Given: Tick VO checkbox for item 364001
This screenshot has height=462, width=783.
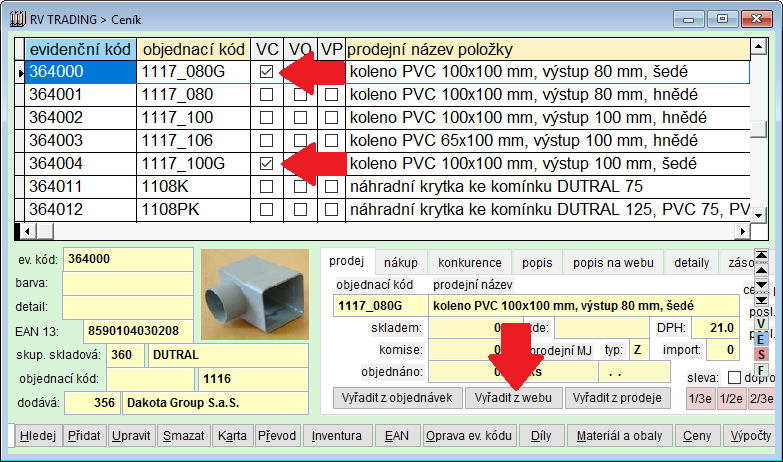Looking at the screenshot, I should coord(299,95).
